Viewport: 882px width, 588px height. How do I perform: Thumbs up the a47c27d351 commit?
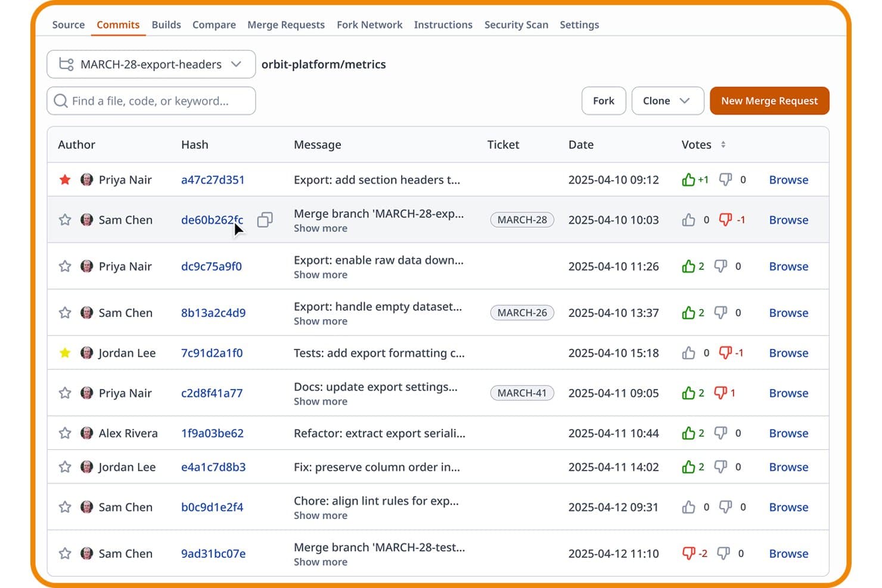click(x=688, y=179)
